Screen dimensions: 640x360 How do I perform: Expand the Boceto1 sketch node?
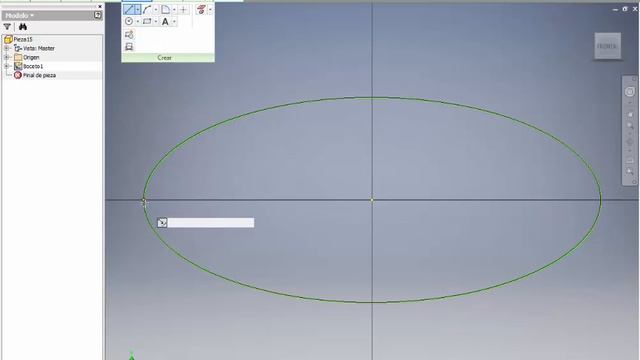point(6,66)
